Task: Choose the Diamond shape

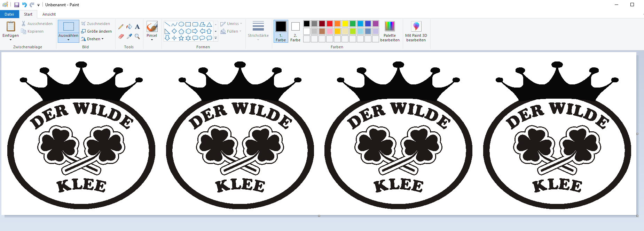Action: click(174, 31)
